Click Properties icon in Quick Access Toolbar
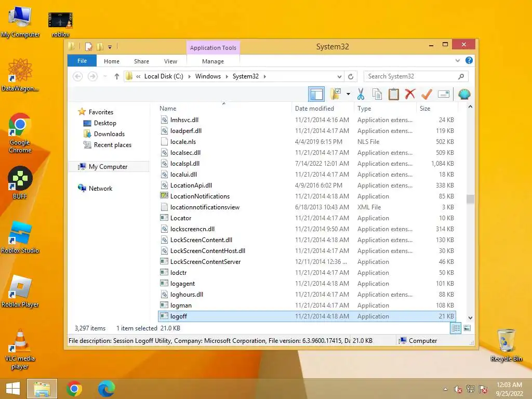The width and height of the screenshot is (532, 399). pos(88,47)
